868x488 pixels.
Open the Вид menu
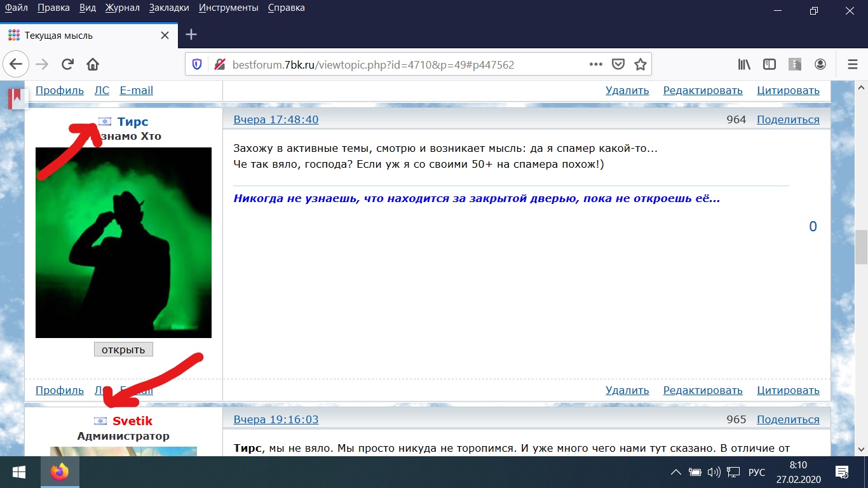pyautogui.click(x=88, y=8)
